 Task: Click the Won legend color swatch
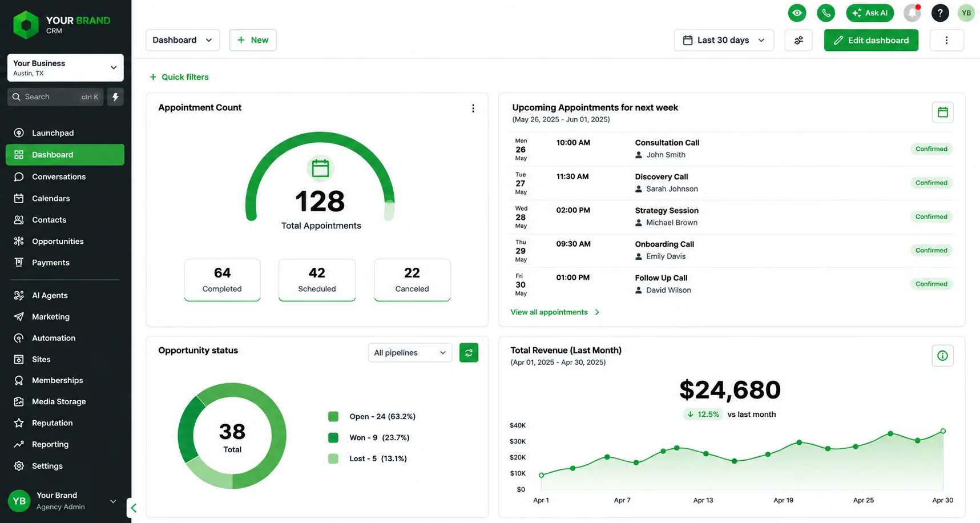333,438
